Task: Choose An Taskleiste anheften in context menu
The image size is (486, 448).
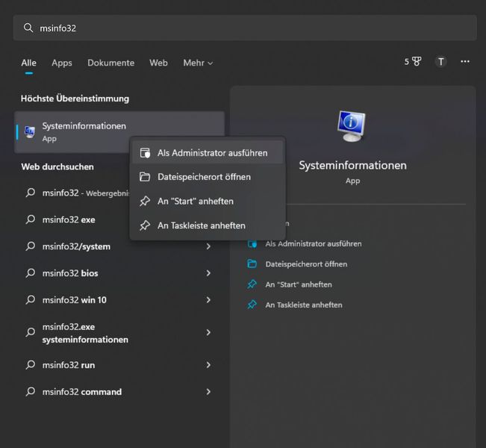Action: coord(208,225)
